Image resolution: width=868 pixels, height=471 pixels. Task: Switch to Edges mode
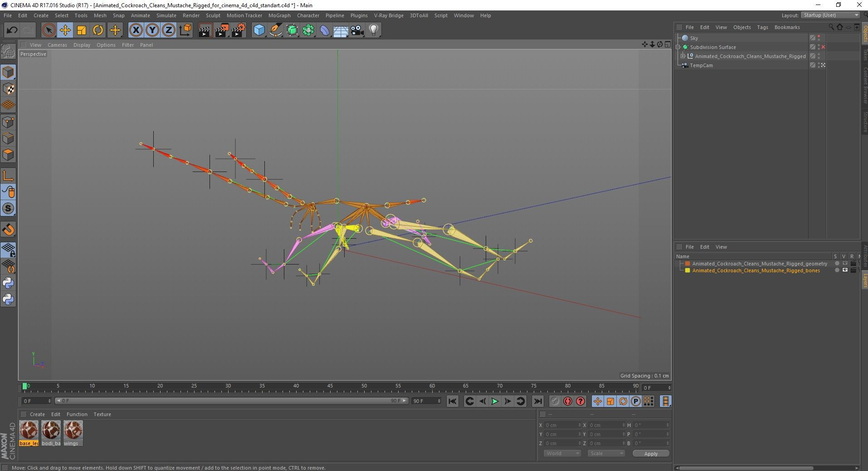point(8,138)
